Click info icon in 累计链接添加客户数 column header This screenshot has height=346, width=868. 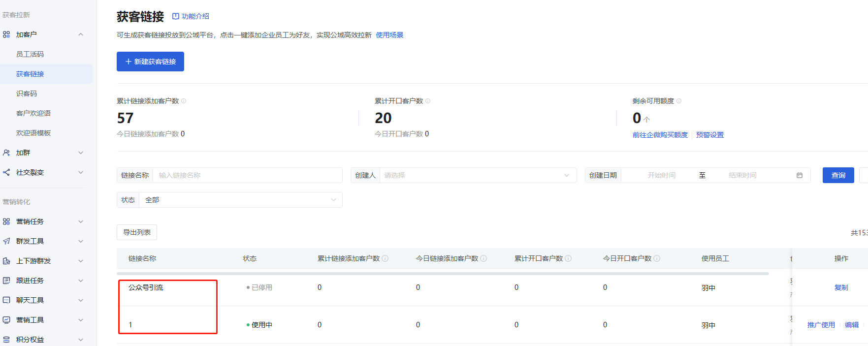(x=385, y=258)
